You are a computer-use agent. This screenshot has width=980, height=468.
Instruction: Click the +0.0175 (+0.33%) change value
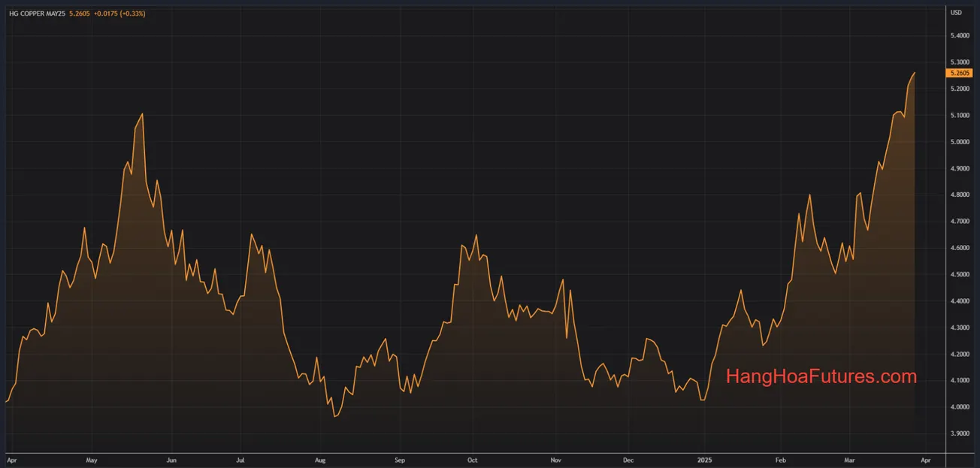[x=119, y=14]
